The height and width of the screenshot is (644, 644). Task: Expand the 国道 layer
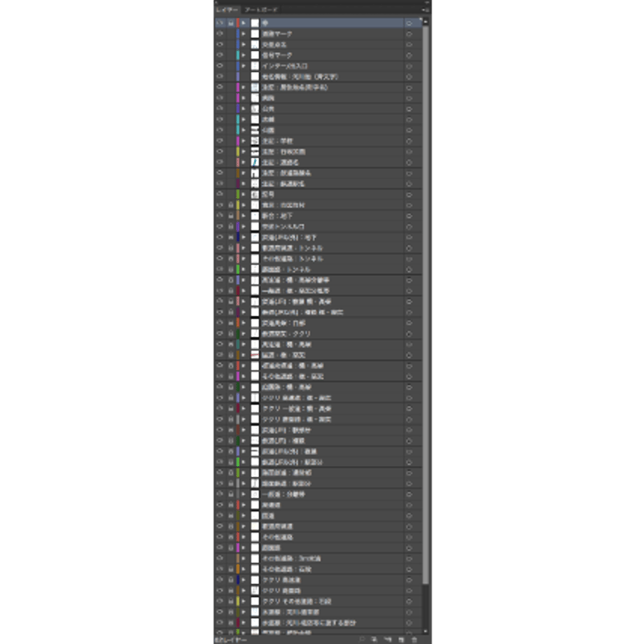pyautogui.click(x=244, y=516)
